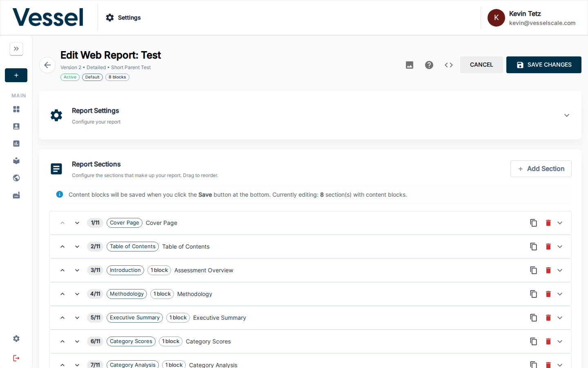This screenshot has width=588, height=368.
Task: Expand the Report Settings panel
Action: coord(567,115)
